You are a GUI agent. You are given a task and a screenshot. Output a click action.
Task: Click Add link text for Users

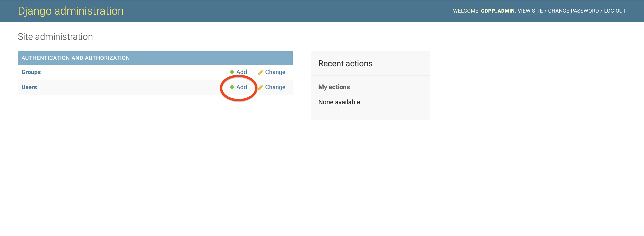pyautogui.click(x=241, y=87)
